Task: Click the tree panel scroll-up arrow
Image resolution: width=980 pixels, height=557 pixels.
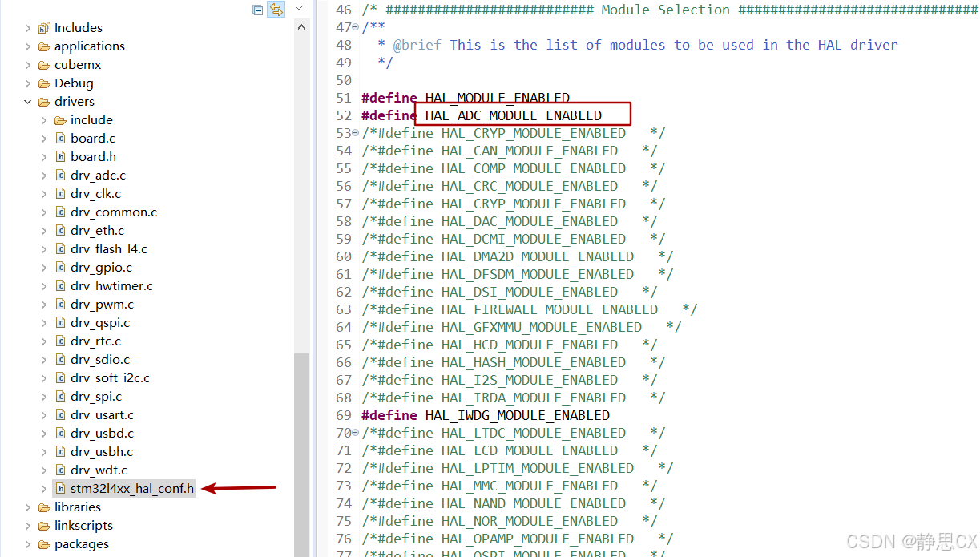Action: (302, 27)
